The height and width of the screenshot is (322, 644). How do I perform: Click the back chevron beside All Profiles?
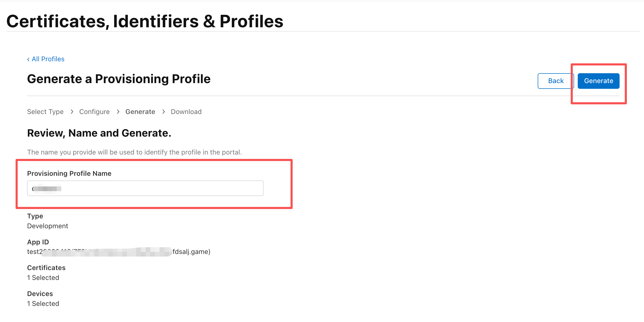coord(28,59)
